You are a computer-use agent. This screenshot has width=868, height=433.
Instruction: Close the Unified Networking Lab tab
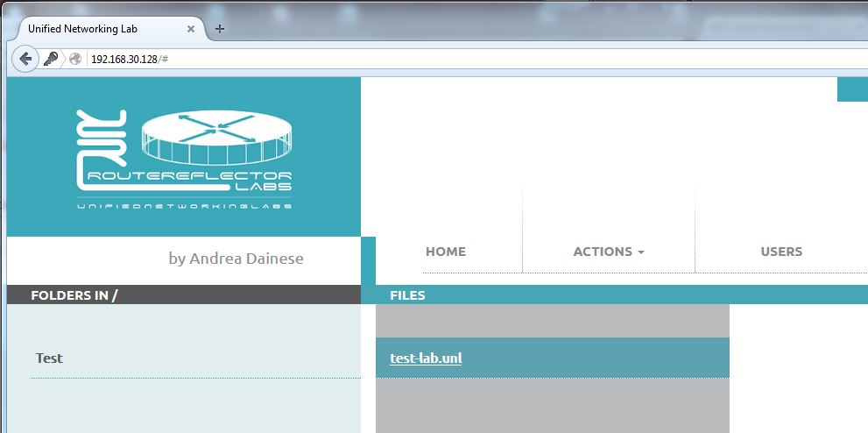coord(191,29)
